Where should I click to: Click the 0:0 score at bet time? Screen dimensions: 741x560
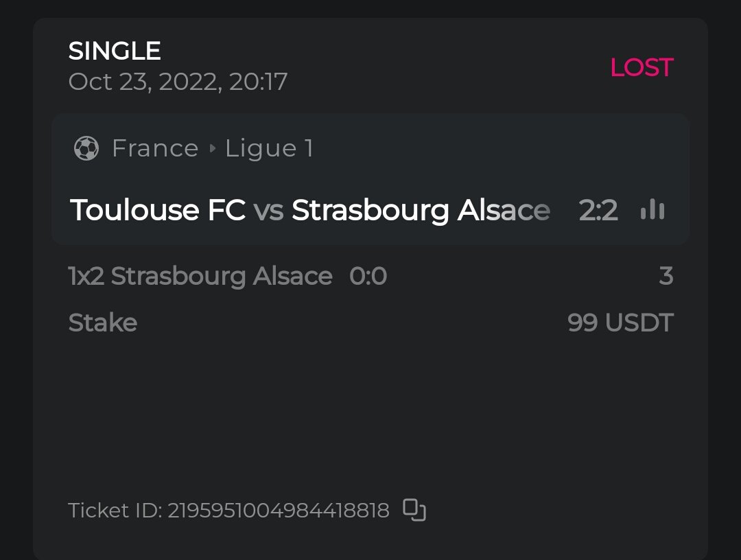368,276
